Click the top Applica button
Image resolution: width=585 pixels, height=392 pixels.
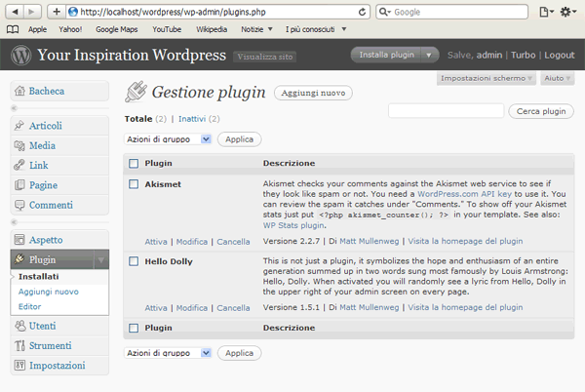click(239, 139)
